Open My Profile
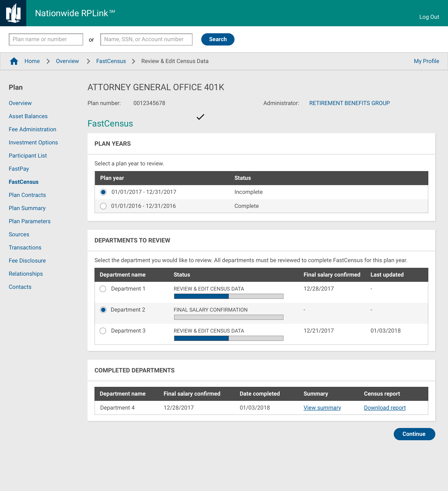The height and width of the screenshot is (491, 448). coord(426,61)
